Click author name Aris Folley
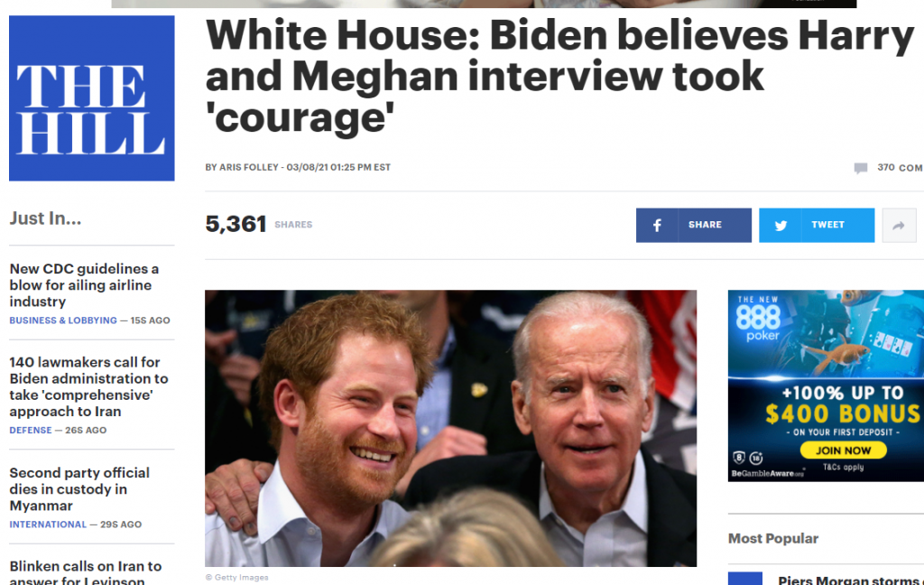Screen dimensions: 924x585 pos(249,168)
